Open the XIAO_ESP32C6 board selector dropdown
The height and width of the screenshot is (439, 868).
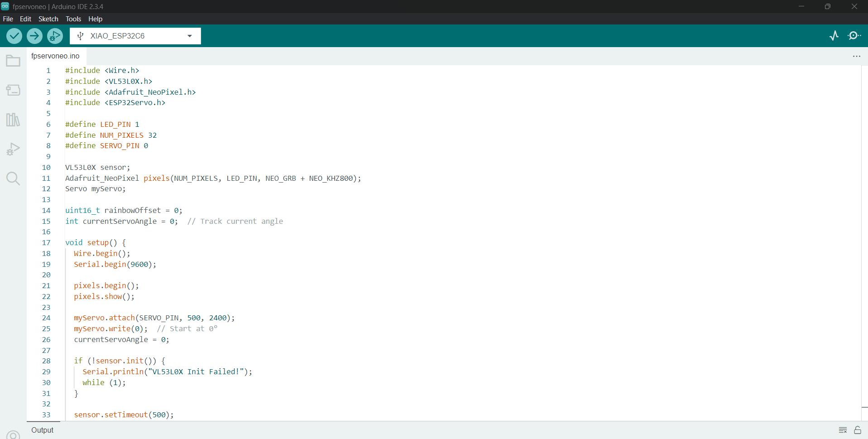(x=135, y=36)
